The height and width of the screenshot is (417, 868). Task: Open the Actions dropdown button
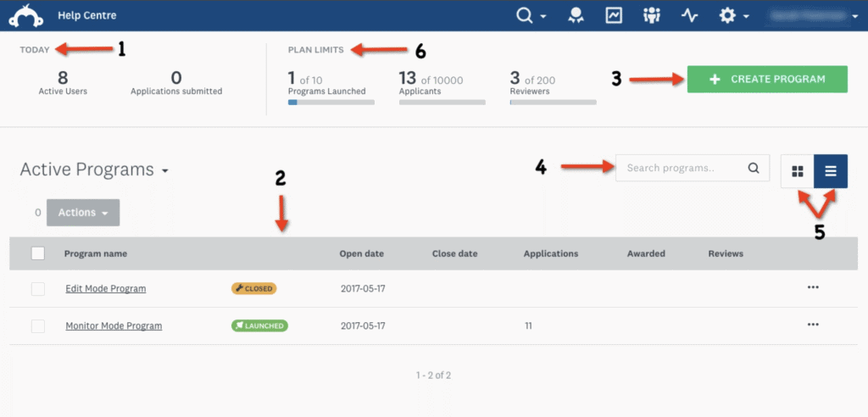click(x=83, y=213)
